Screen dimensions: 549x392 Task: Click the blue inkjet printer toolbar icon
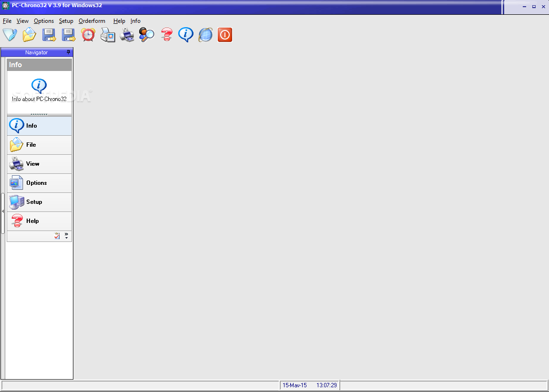click(127, 35)
